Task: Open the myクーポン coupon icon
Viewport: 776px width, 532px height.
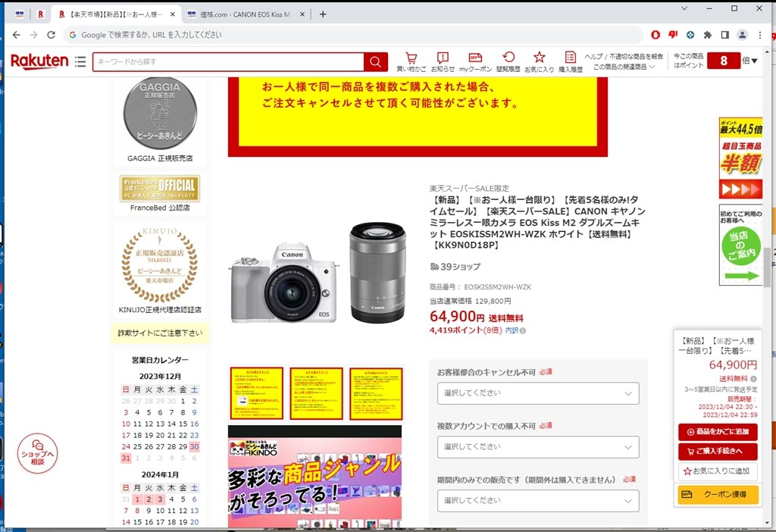Action: click(x=475, y=61)
